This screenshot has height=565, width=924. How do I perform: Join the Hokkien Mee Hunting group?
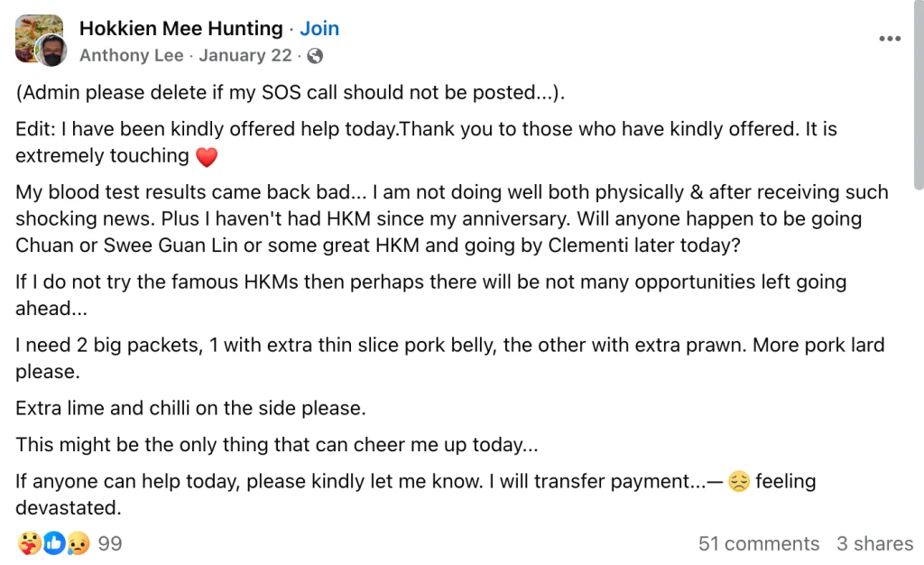(x=319, y=28)
